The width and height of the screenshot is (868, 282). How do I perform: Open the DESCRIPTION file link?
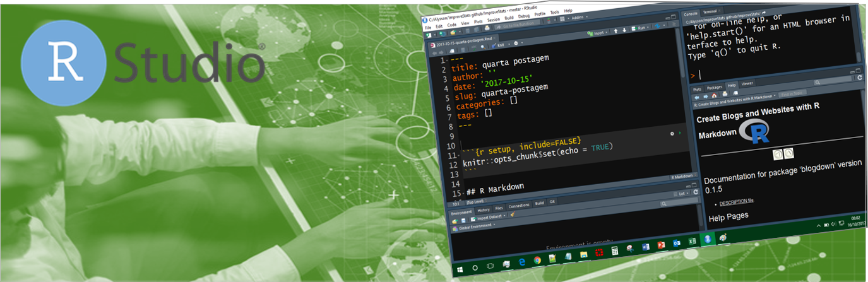pyautogui.click(x=737, y=201)
